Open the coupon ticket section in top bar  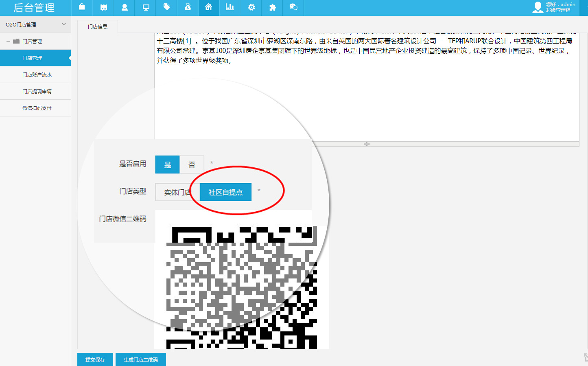click(x=103, y=7)
